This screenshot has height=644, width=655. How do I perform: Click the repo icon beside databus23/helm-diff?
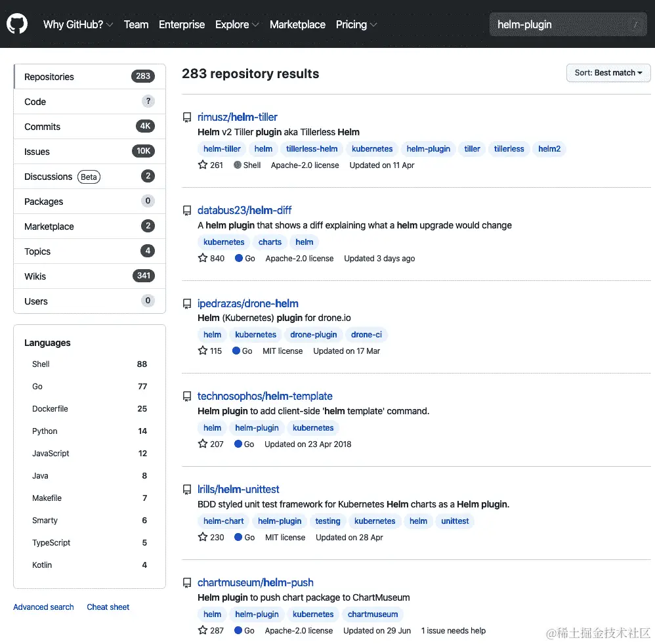click(187, 211)
